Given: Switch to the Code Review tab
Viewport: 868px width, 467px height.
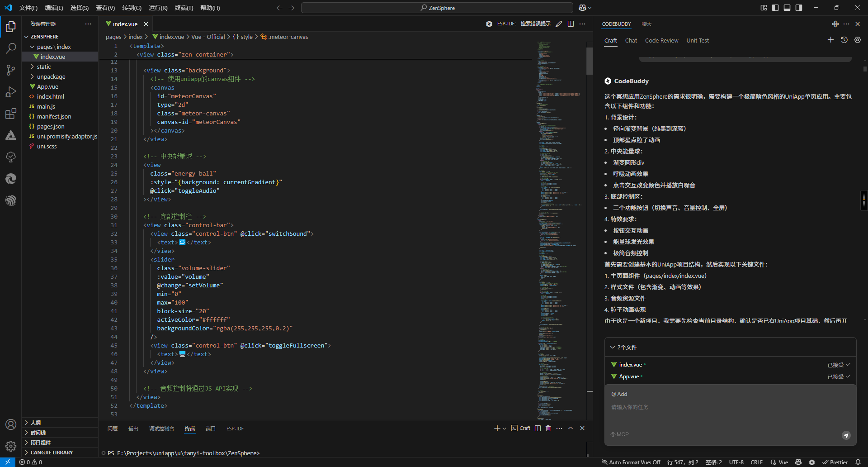Looking at the screenshot, I should [x=661, y=41].
